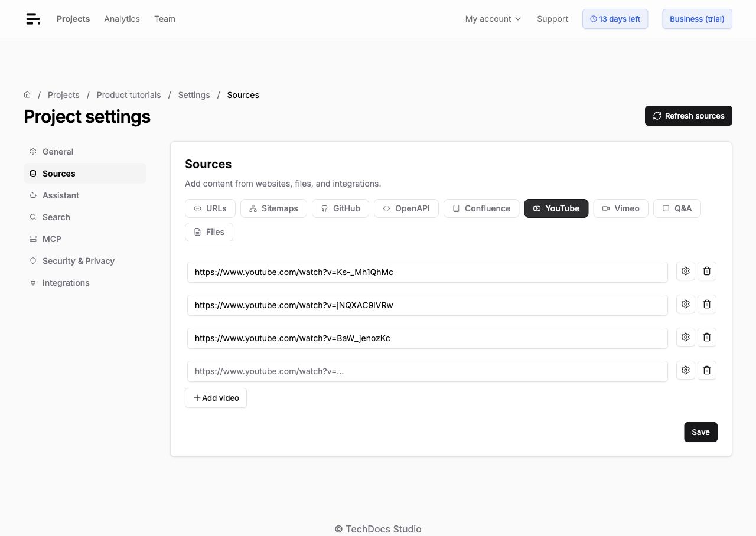This screenshot has width=756, height=536.
Task: Open the Analytics nav menu
Action: (122, 19)
